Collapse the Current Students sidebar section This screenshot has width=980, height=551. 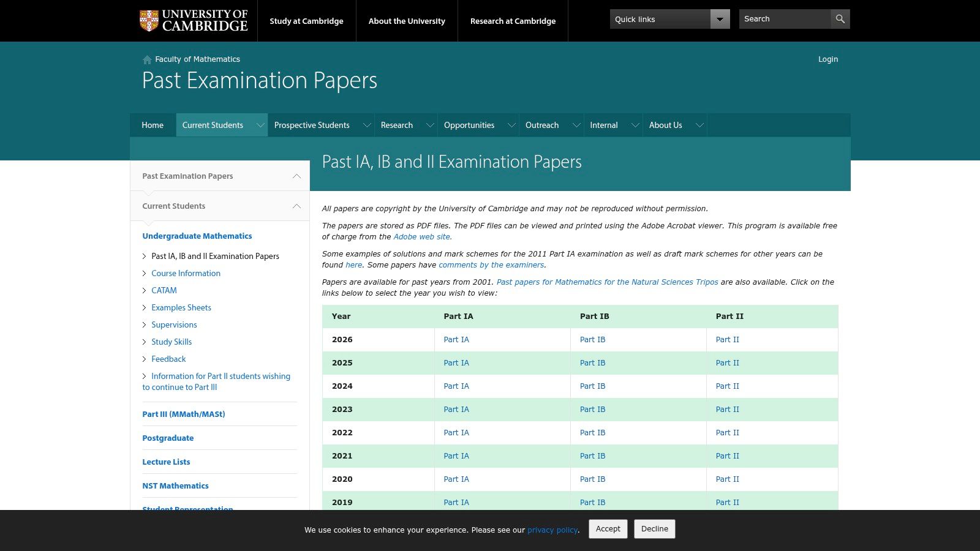pos(296,206)
